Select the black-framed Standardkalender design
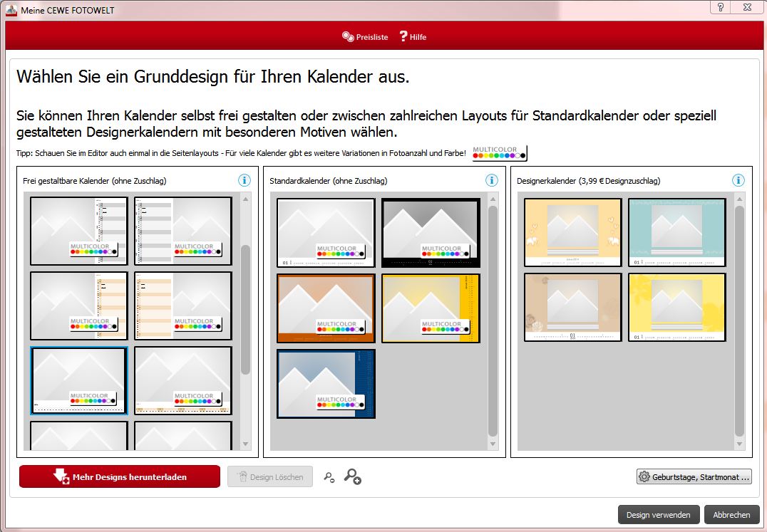This screenshot has height=532, width=767. pyautogui.click(x=431, y=233)
